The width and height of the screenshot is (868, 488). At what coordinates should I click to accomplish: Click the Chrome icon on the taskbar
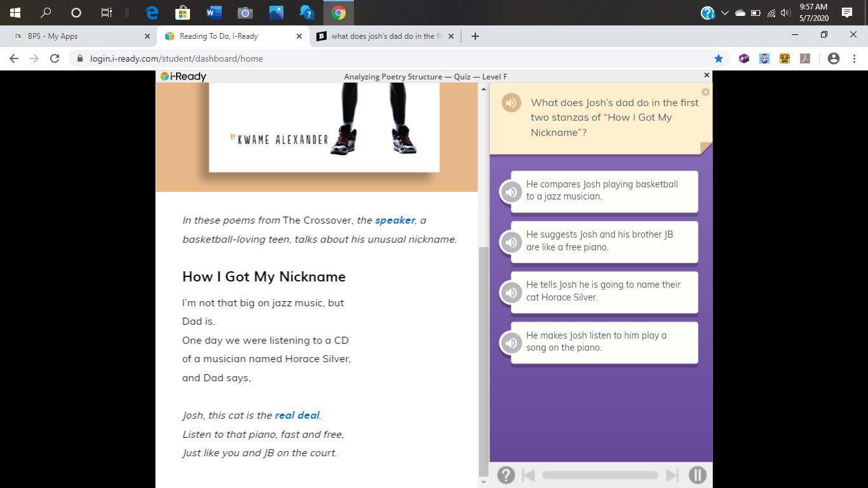click(339, 13)
